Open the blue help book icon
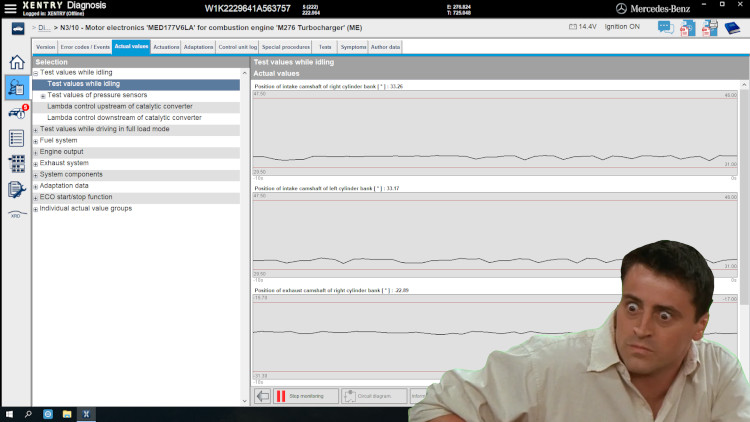The image size is (750, 422). (x=732, y=27)
